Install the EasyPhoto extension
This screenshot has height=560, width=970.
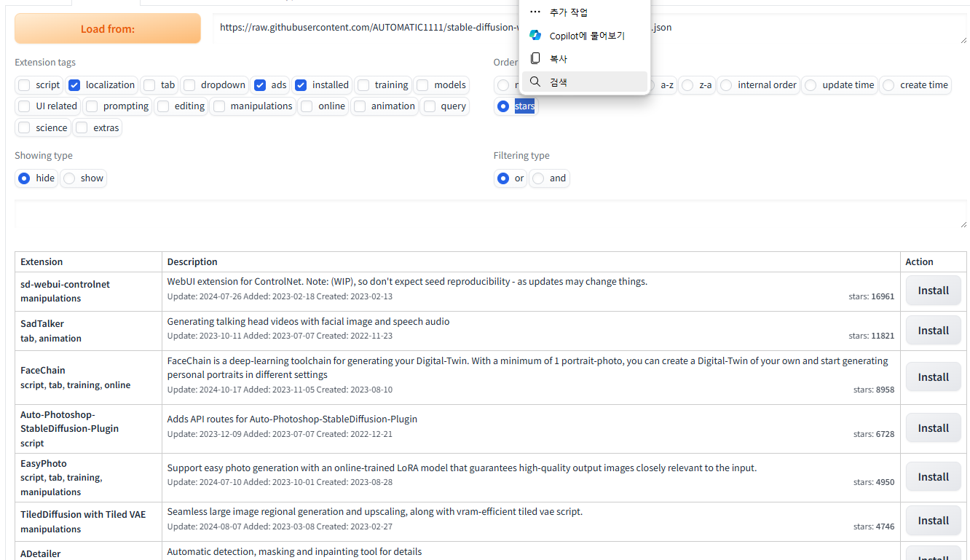pos(933,477)
